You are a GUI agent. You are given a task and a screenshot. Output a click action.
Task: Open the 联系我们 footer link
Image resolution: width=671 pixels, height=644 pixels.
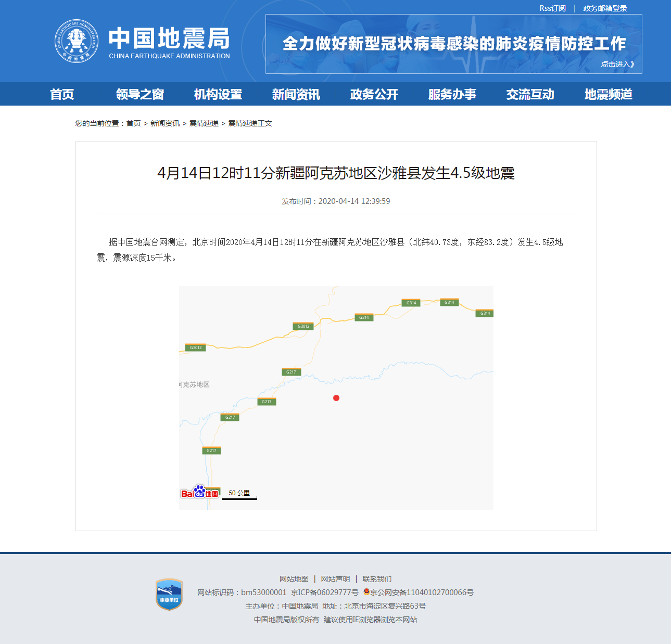[377, 579]
